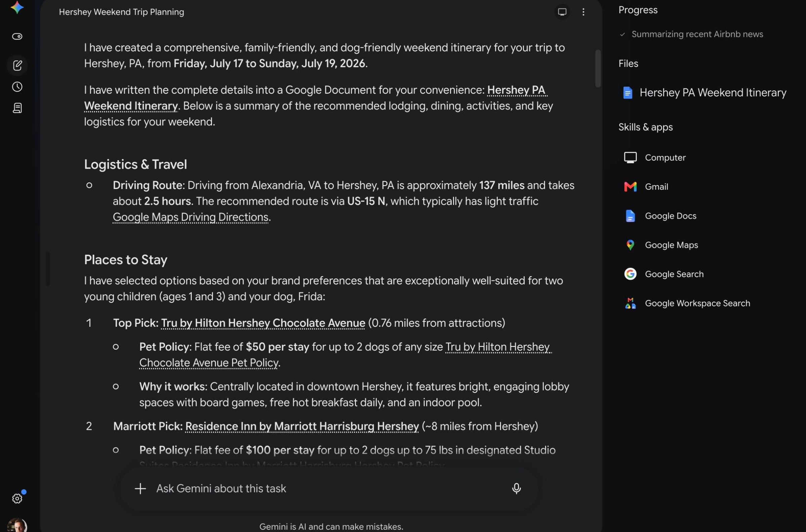Screen dimensions: 806x532
Task: Click the bold text 137 miles
Action: coord(502,185)
